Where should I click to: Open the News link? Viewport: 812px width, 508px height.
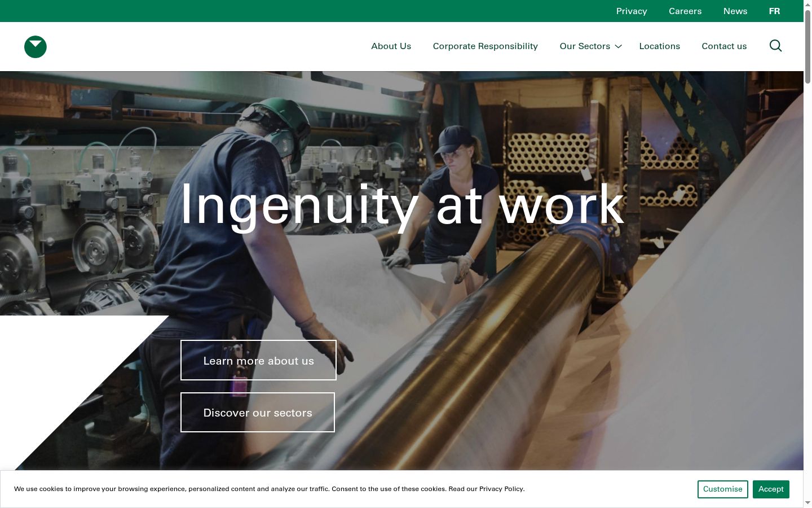[735, 11]
